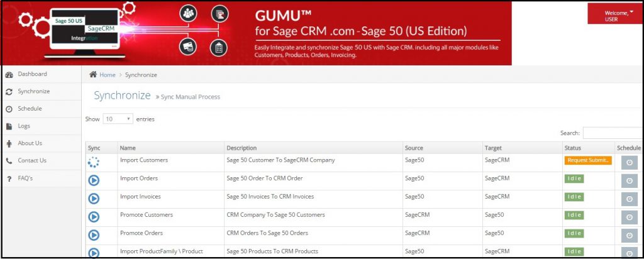644x259 pixels.
Task: Open the Show entries count dropdown
Action: point(118,119)
